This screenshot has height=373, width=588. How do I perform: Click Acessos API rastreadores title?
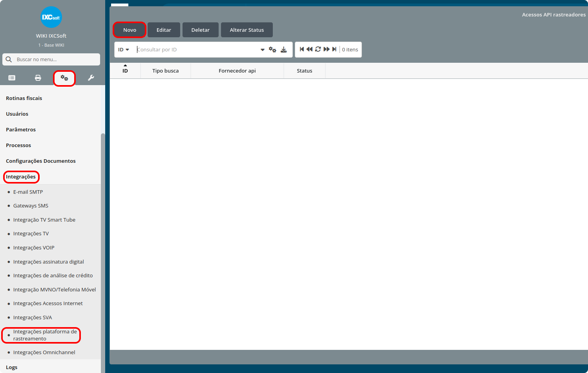[554, 15]
